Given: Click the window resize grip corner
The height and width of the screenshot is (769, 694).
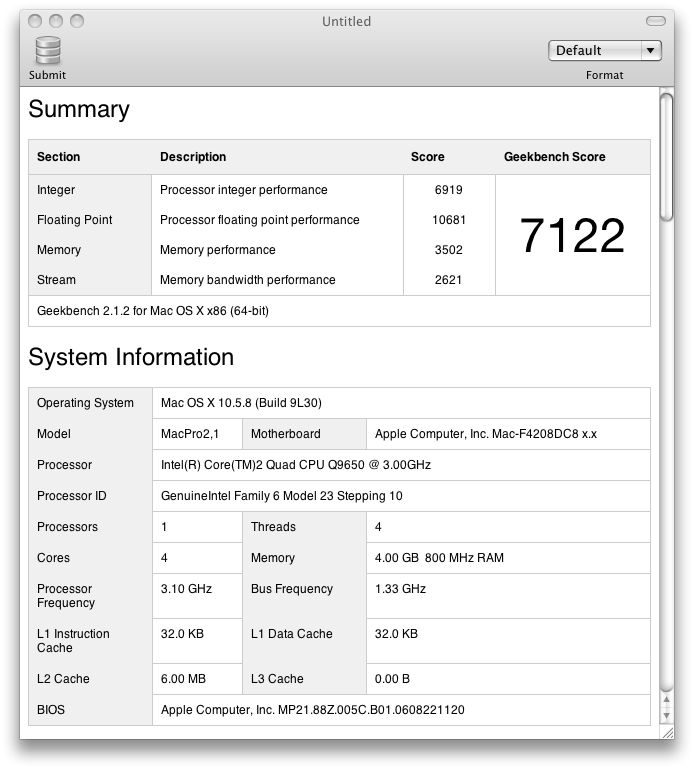Looking at the screenshot, I should (667, 733).
